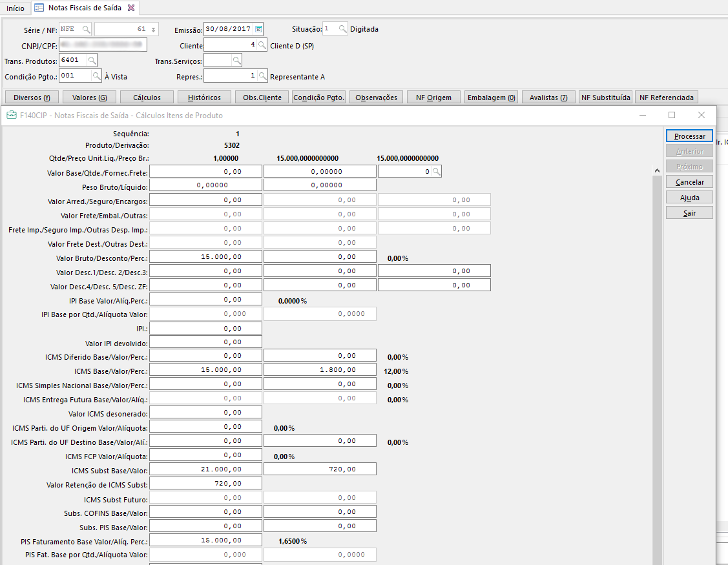Open the Condição Pgto. lookup magnifier
The height and width of the screenshot is (565, 728).
pos(96,76)
